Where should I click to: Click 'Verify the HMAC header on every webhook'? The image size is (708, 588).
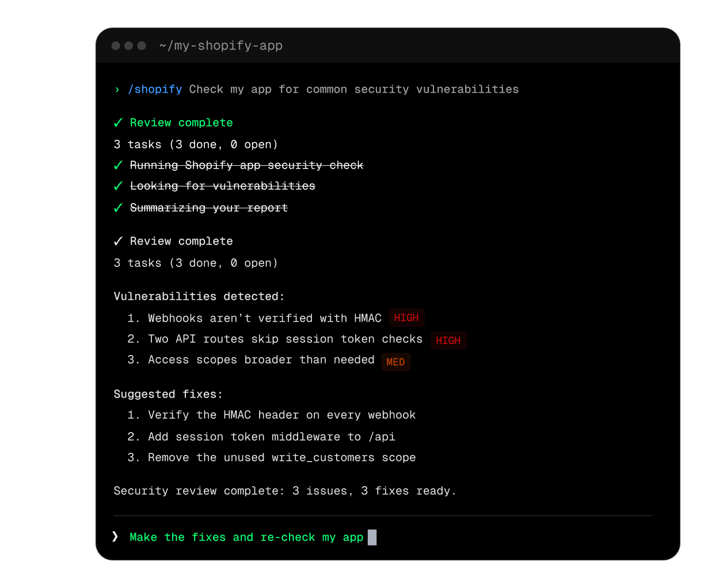[x=282, y=415]
